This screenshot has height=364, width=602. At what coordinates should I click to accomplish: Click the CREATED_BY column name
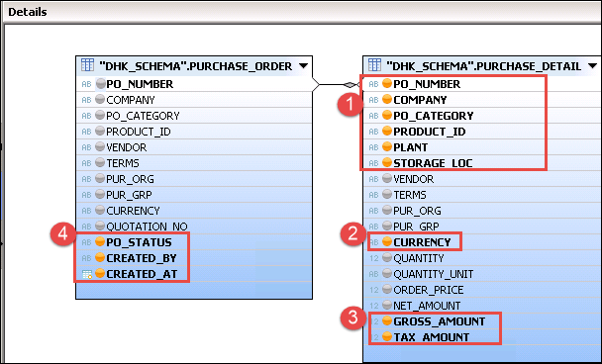(142, 258)
